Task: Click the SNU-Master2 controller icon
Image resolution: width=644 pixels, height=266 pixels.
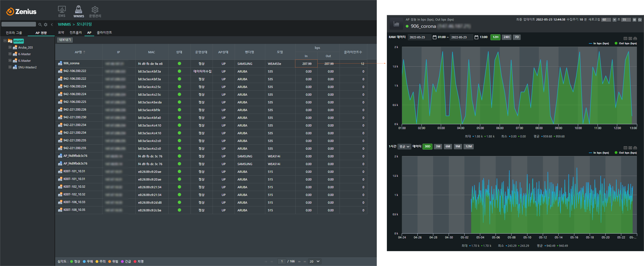Action: pos(15,67)
